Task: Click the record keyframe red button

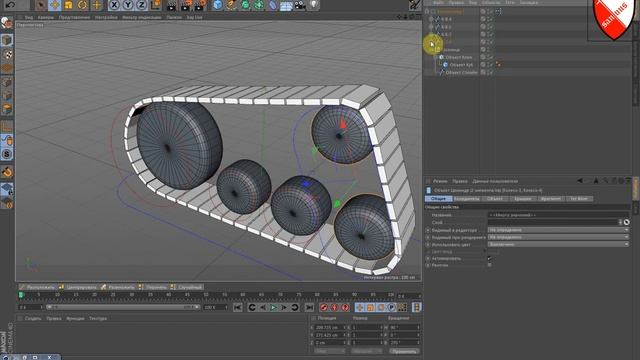Action: pos(324,307)
